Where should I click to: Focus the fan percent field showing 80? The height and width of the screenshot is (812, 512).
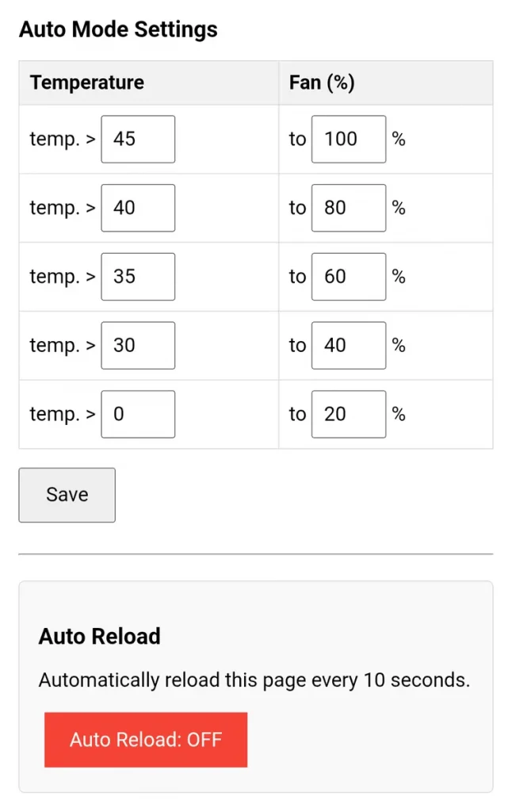pos(348,208)
